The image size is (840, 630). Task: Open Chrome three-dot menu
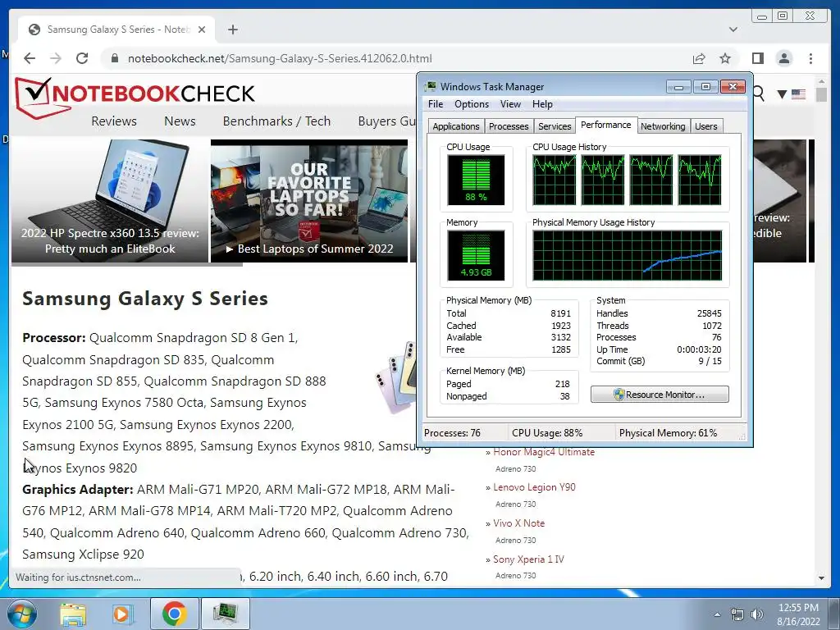pos(811,58)
